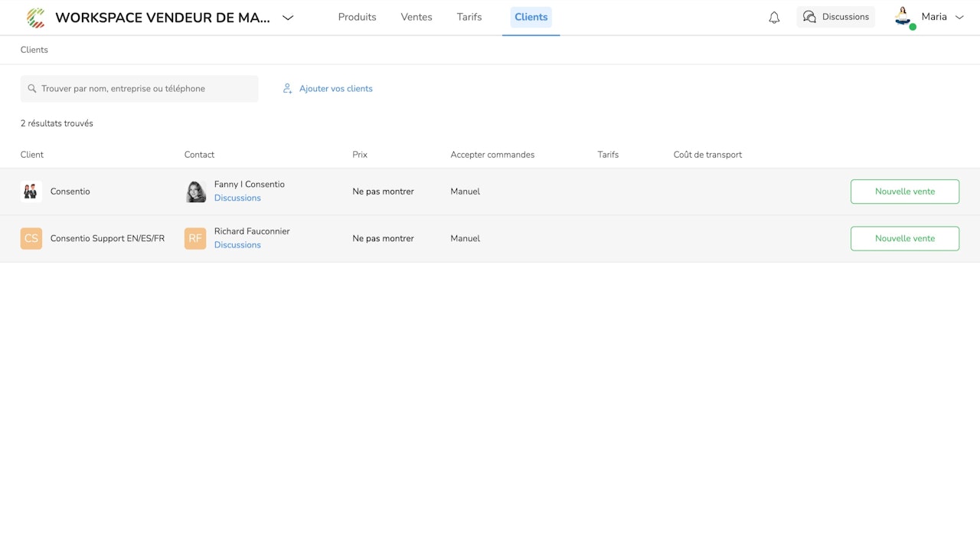Screen dimensions: 980x537
Task: Go to the Tarifs tab
Action: pos(469,17)
